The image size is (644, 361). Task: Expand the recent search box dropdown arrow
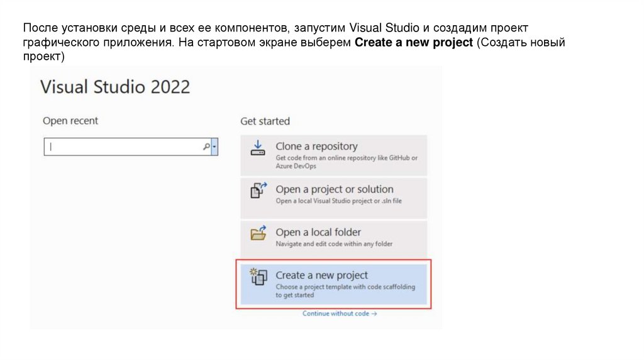[214, 147]
